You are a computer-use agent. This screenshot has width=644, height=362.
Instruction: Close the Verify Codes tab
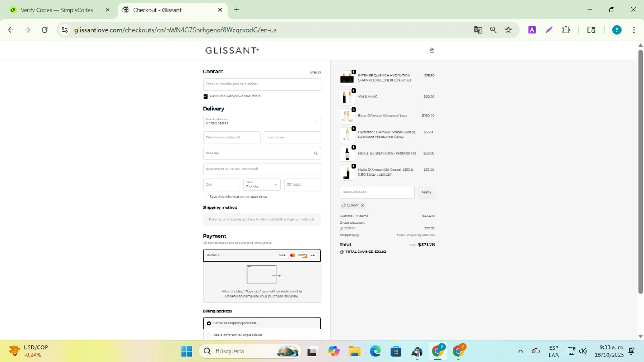(x=107, y=9)
